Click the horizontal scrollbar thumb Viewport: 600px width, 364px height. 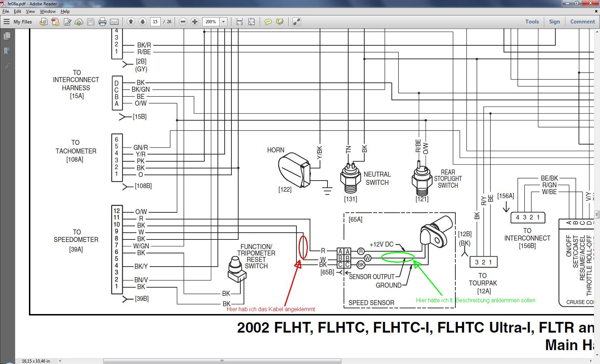tap(222, 361)
